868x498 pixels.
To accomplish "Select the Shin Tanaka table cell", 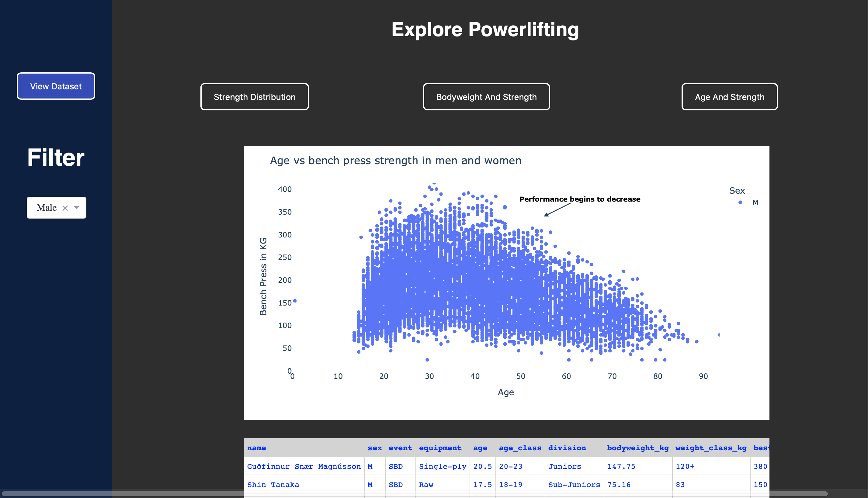I will [x=273, y=484].
